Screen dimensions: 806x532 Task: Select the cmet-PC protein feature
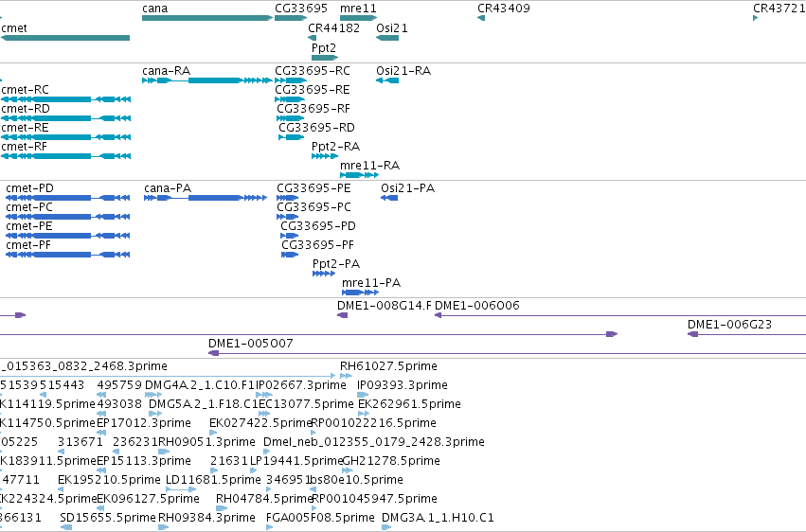[68, 217]
